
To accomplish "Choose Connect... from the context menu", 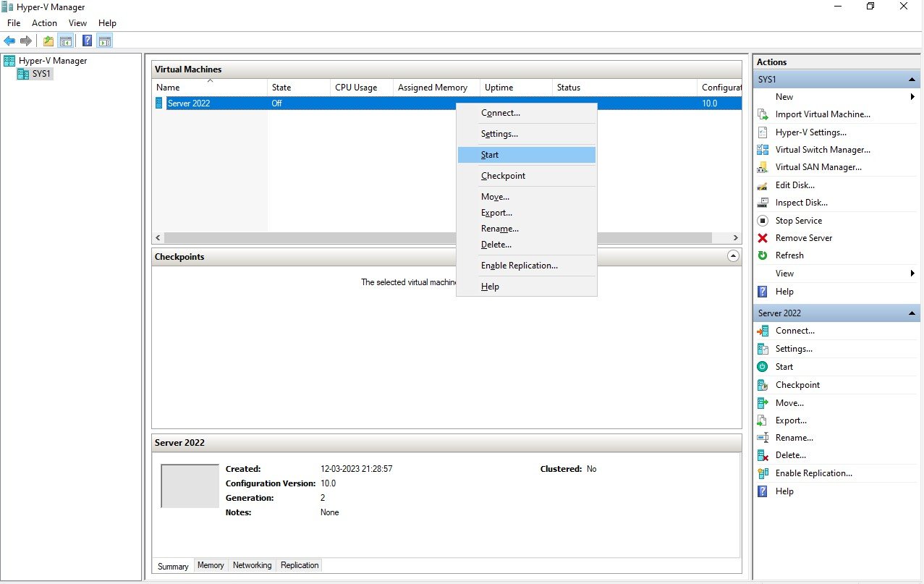I will (x=527, y=113).
